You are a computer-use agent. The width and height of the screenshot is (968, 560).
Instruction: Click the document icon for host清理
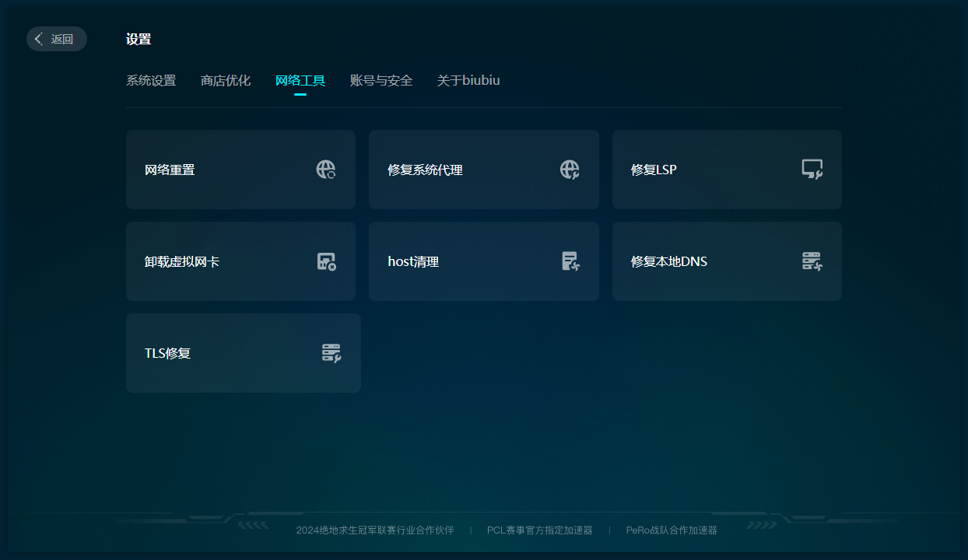(x=570, y=261)
